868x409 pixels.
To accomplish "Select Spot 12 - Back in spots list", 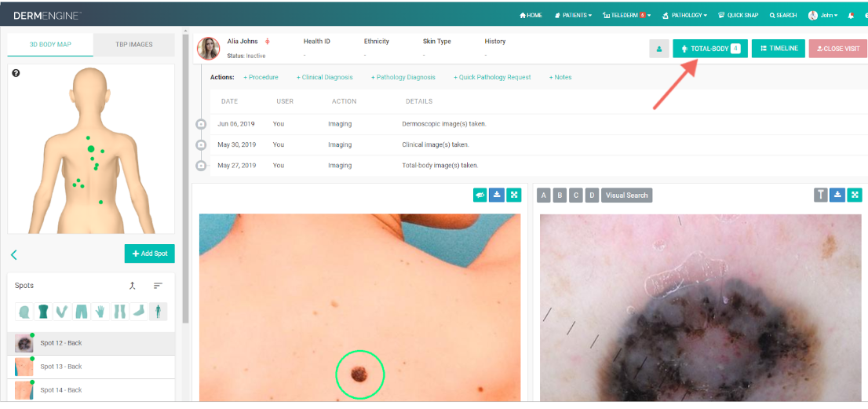I will tap(91, 343).
